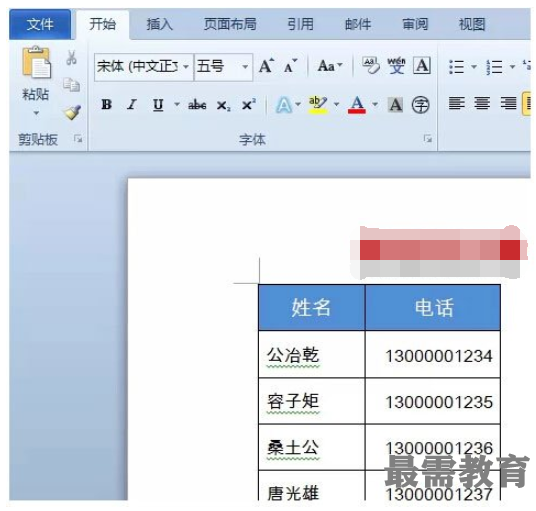Image resolution: width=536 pixels, height=511 pixels.
Task: Toggle Superscript formatting
Action: coord(249,104)
